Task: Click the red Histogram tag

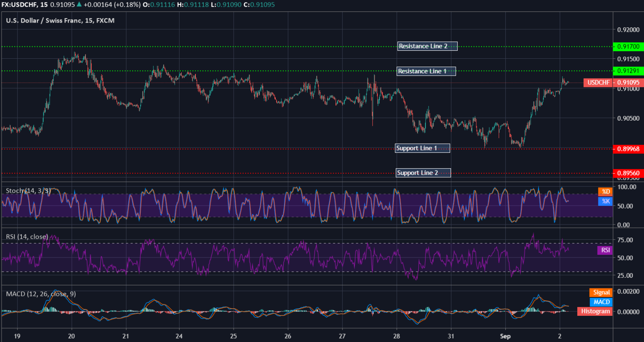Action: click(x=595, y=311)
